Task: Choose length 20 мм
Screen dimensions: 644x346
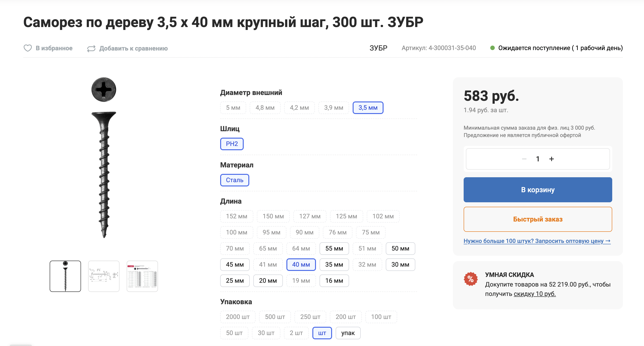Action: pyautogui.click(x=268, y=281)
